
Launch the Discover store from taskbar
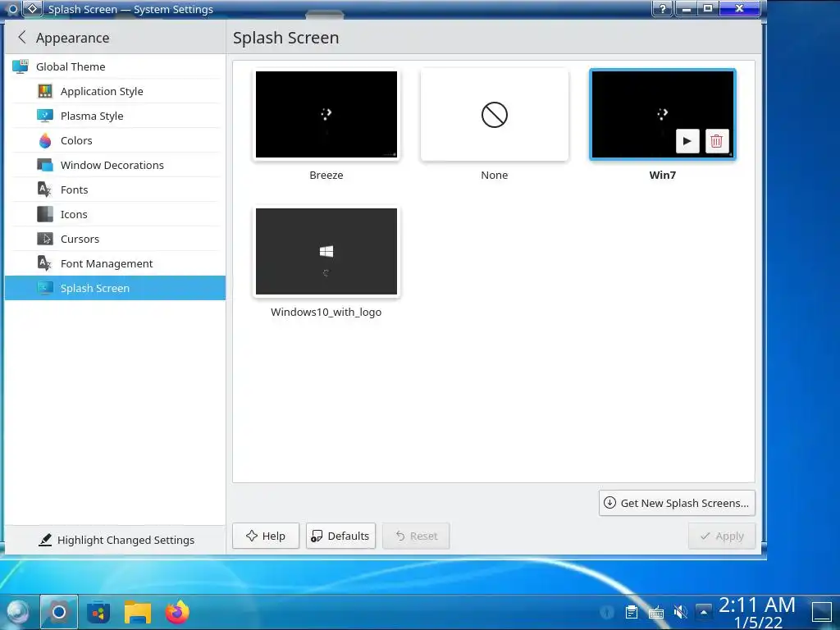[x=98, y=612]
